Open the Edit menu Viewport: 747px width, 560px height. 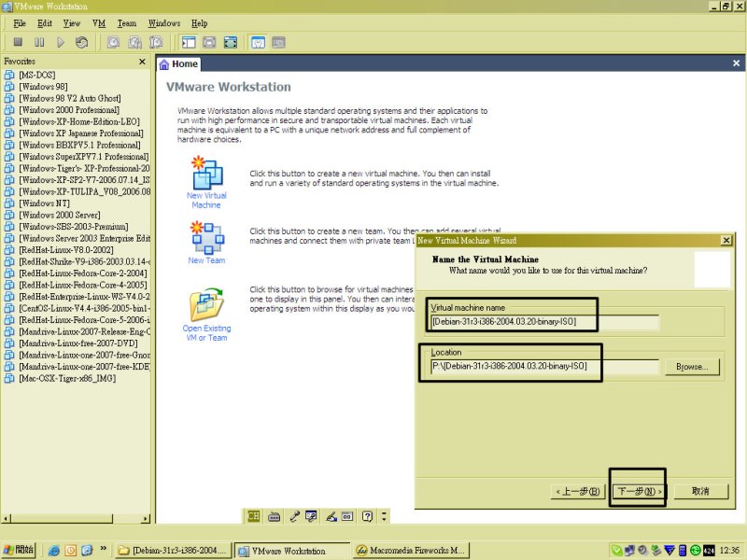click(x=45, y=23)
